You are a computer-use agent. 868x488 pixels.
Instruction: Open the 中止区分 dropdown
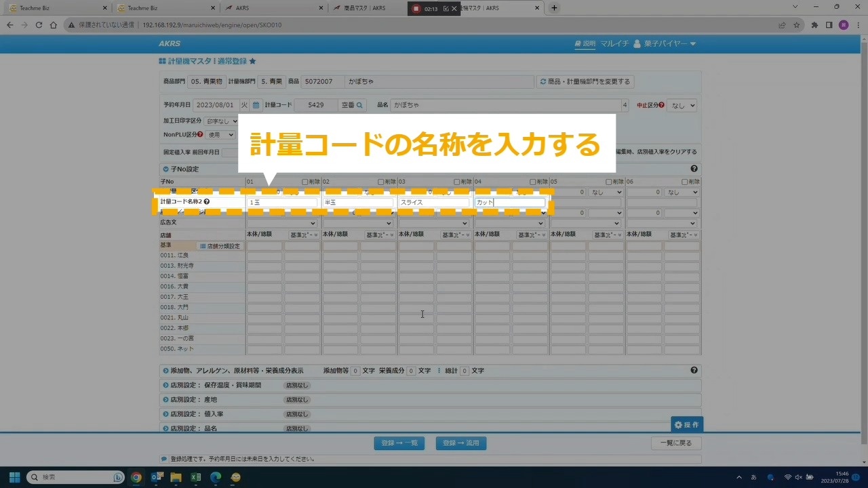pyautogui.click(x=682, y=106)
